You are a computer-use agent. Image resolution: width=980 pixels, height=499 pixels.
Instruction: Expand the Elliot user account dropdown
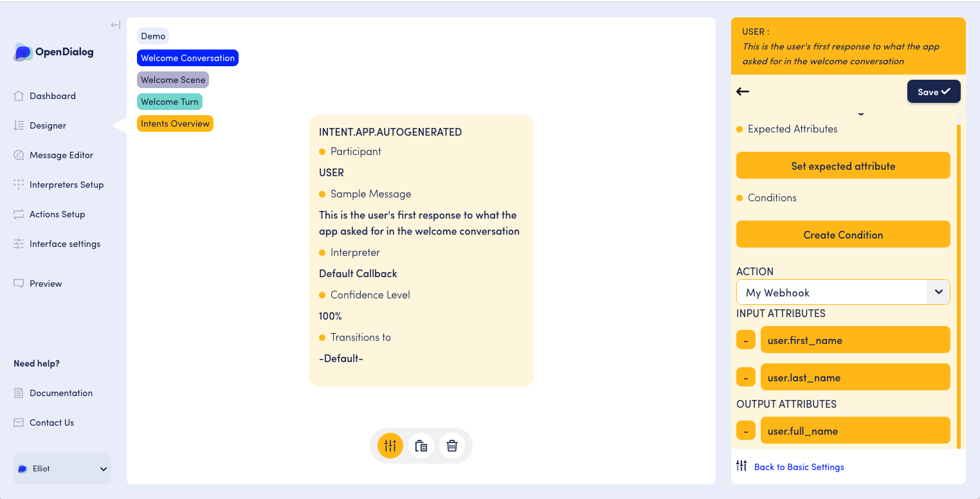[62, 469]
